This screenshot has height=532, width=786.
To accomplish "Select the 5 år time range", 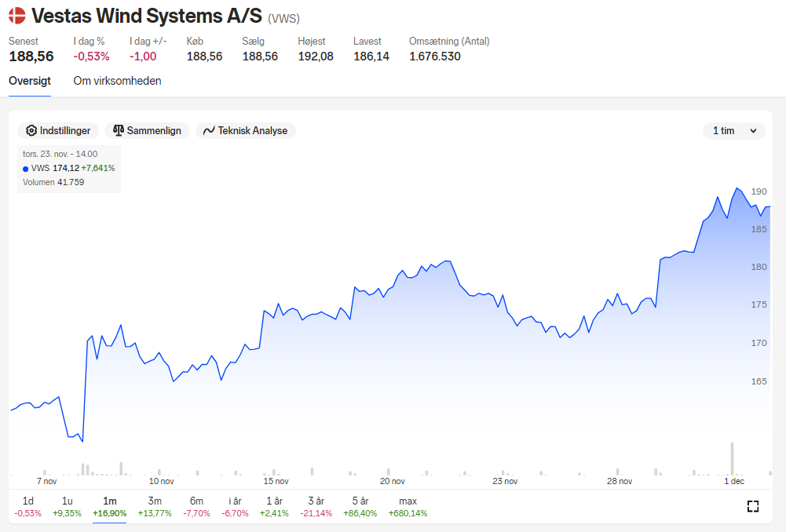I will (360, 506).
